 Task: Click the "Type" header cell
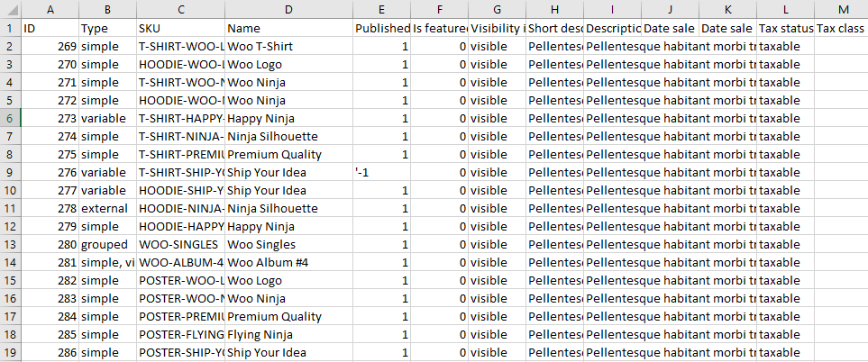pyautogui.click(x=107, y=28)
